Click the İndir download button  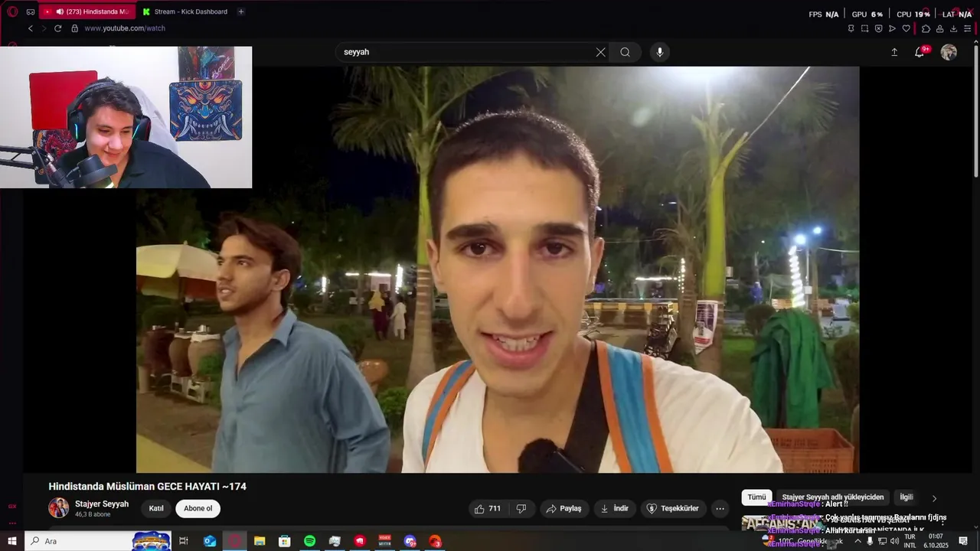pos(615,508)
